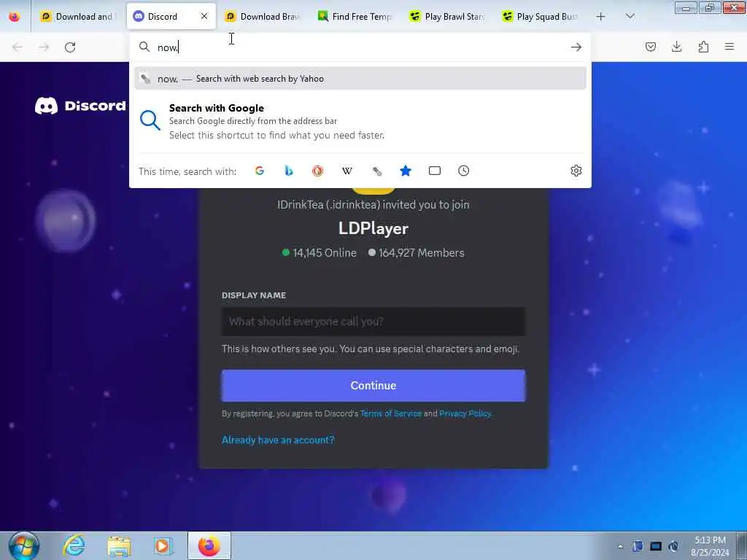Viewport: 747px width, 560px height.
Task: Open the Terms of Service link
Action: tap(391, 413)
